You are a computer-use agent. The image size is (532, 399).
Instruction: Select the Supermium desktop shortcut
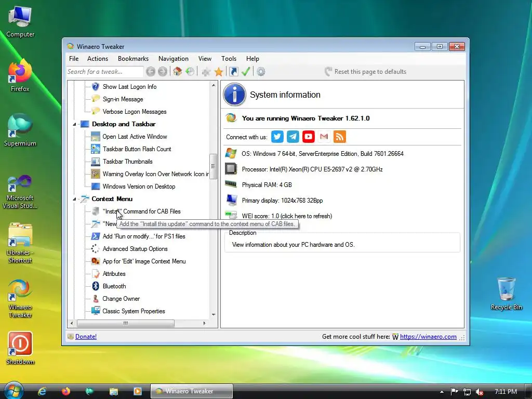point(20,130)
